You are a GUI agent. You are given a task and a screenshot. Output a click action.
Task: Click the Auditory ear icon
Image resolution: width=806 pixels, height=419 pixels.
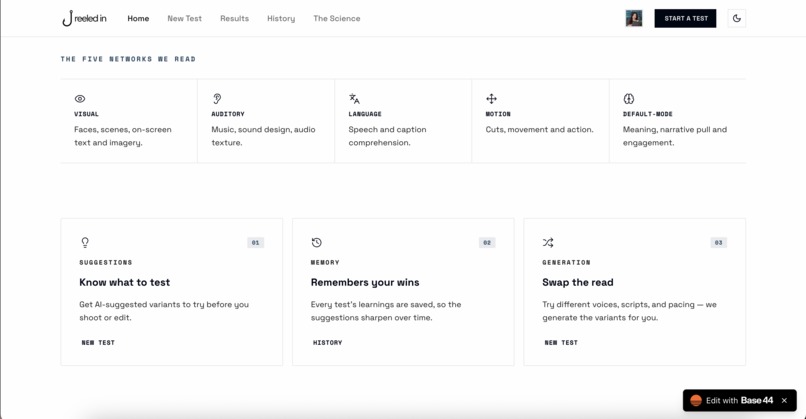coord(217,99)
